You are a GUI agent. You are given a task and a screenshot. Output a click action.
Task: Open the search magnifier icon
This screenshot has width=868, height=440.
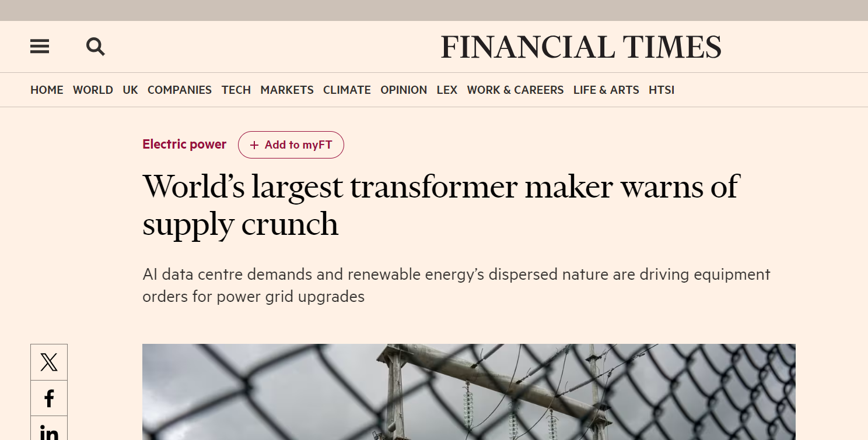click(x=96, y=47)
